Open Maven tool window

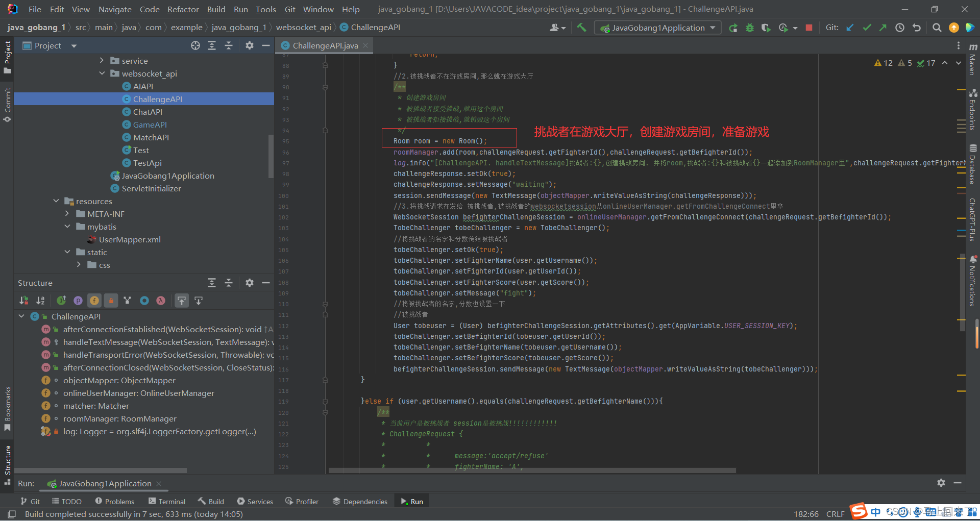click(x=973, y=59)
